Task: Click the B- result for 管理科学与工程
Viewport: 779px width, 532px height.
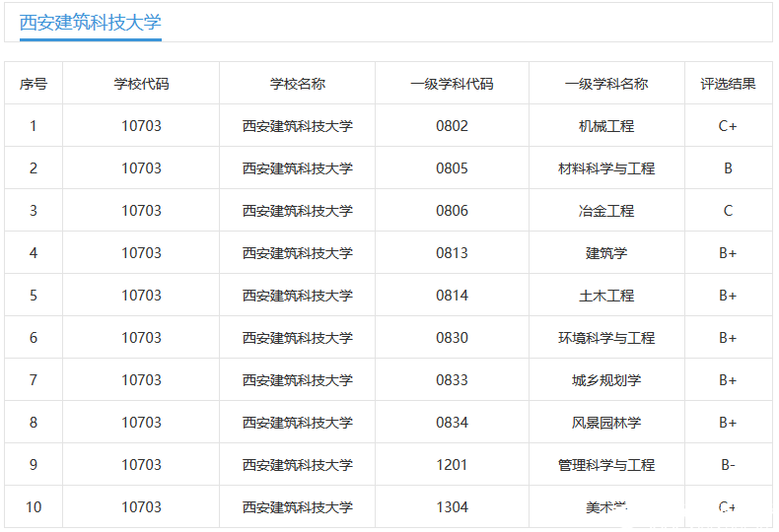Action: point(728,465)
